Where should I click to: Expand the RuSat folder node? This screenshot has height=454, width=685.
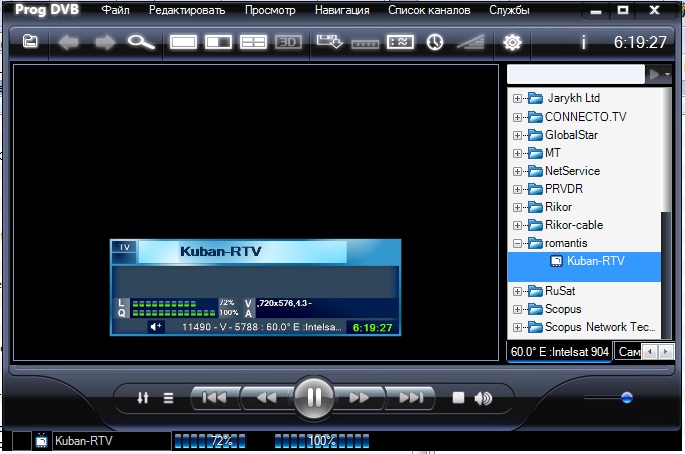point(517,291)
